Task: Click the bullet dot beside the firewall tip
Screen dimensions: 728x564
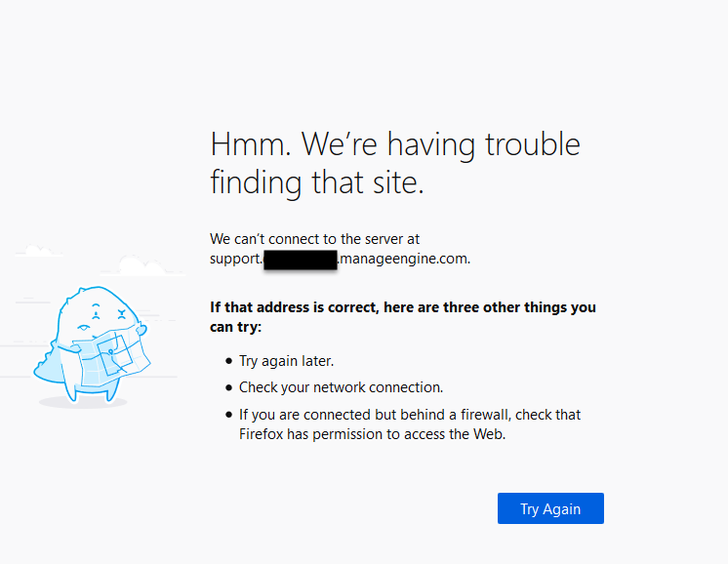Action: (228, 415)
